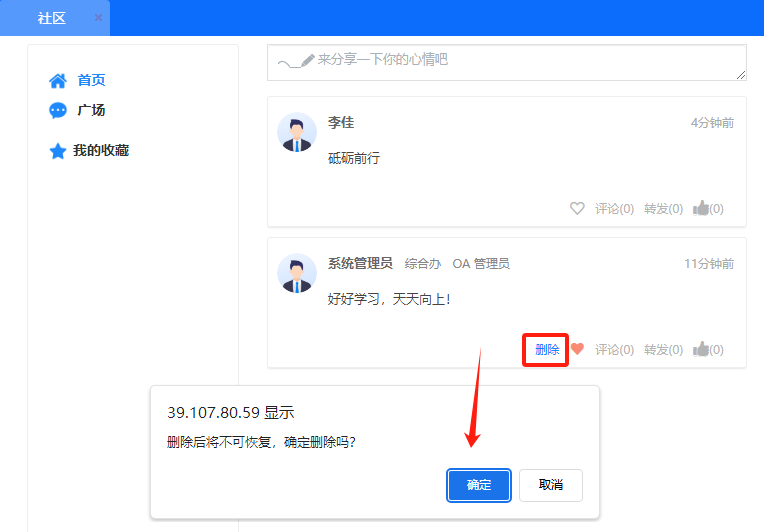Open 我的收藏 in the sidebar
The height and width of the screenshot is (532, 764).
tap(101, 151)
